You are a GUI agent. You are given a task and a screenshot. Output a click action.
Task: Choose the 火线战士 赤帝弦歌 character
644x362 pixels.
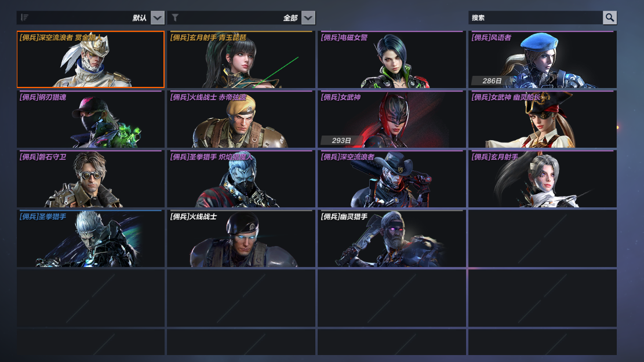click(x=241, y=119)
